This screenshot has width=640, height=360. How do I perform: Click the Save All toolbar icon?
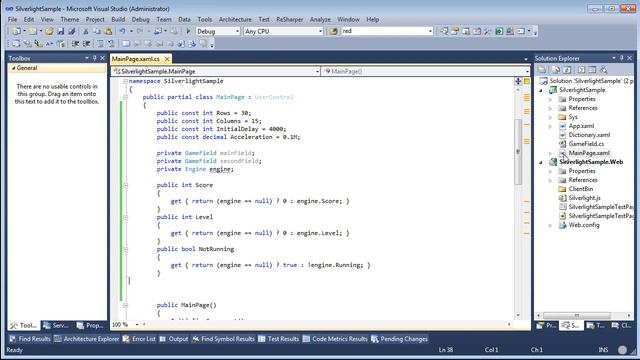[72, 31]
